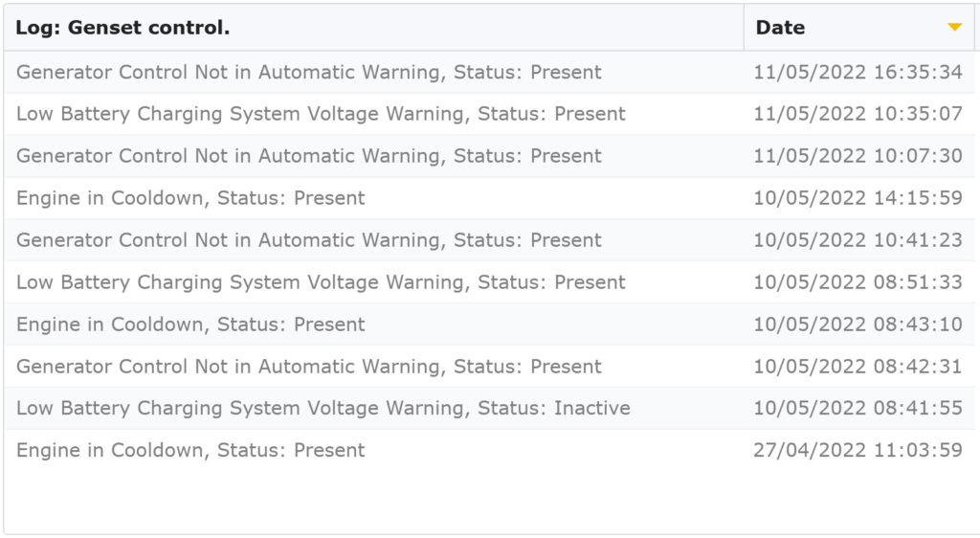The image size is (980, 538).
Task: Select the Generator Control Not in Automatic 16:35:34 entry
Action: pos(489,72)
